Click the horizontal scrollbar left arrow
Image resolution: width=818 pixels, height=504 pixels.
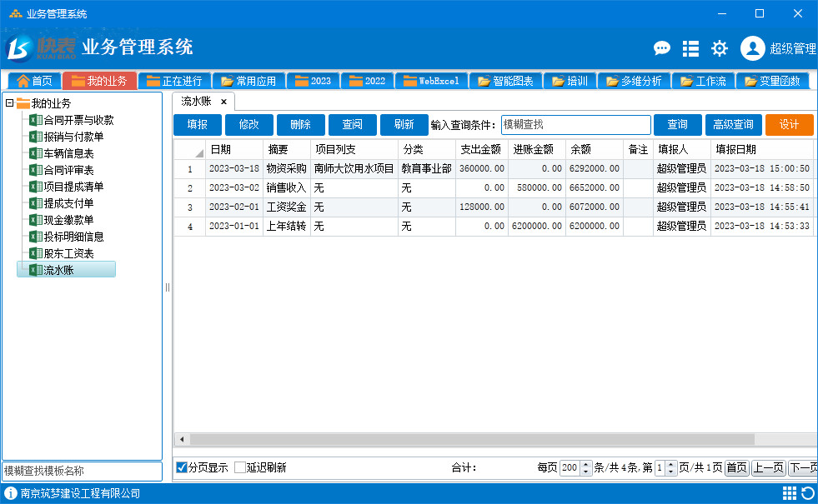(182, 439)
